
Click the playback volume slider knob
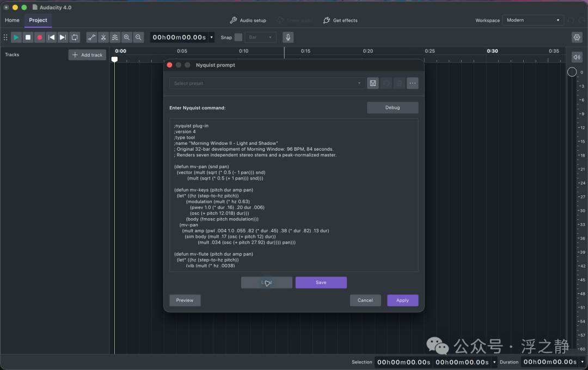(572, 72)
